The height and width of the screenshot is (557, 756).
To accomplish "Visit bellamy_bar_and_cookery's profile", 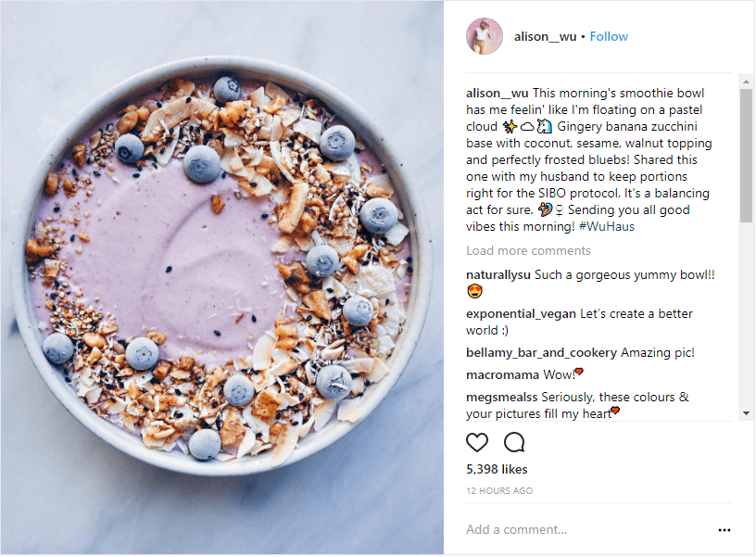I will 541,353.
